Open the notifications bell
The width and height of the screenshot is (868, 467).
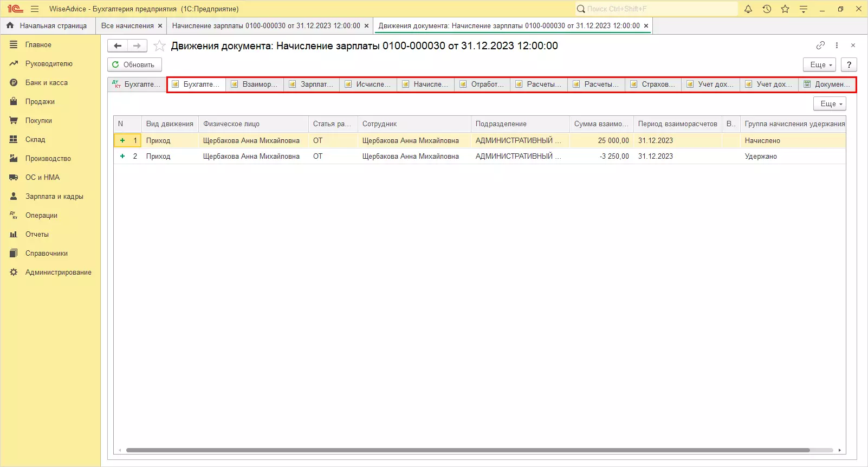(748, 9)
